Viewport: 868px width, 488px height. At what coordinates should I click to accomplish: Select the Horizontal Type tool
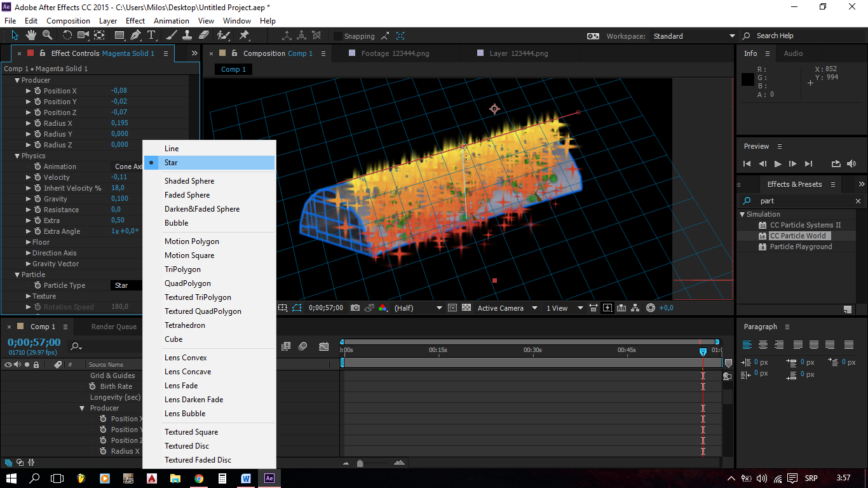[x=151, y=35]
